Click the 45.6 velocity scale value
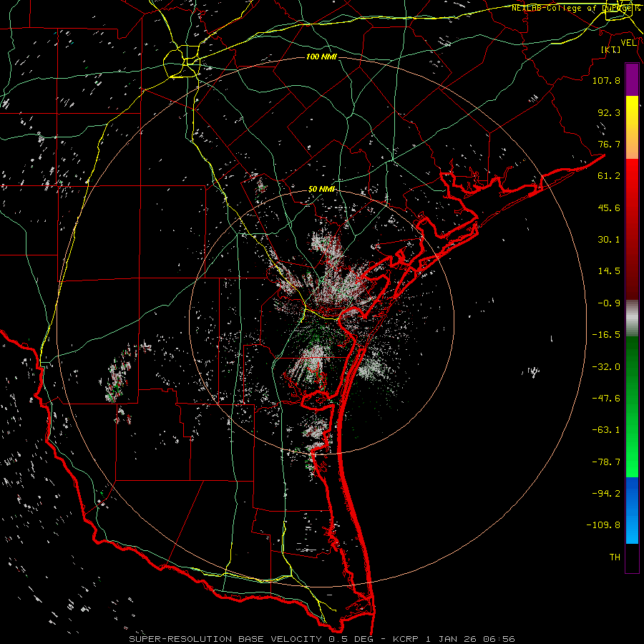 [x=609, y=208]
